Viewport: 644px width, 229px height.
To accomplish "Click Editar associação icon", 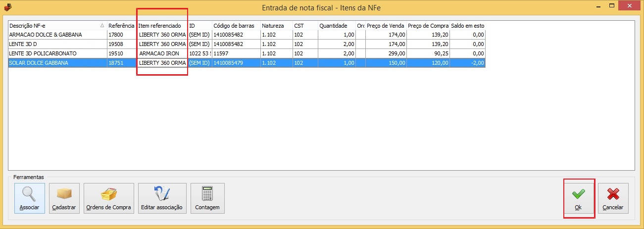I will coord(162,194).
